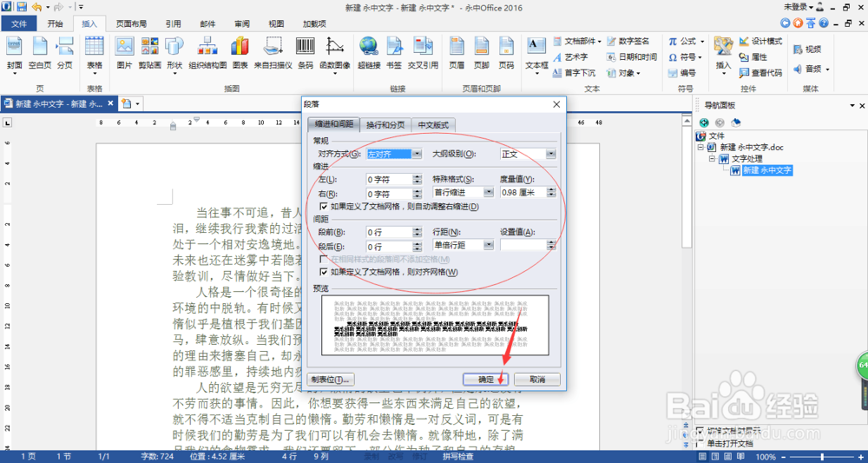868x463 pixels.
Task: Open the 文件 menu
Action: click(x=19, y=23)
